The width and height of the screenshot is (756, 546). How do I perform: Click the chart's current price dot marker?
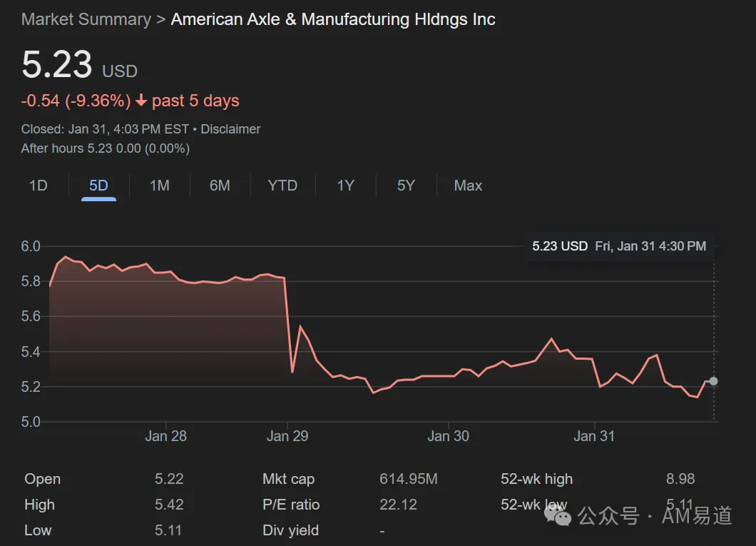pyautogui.click(x=713, y=381)
